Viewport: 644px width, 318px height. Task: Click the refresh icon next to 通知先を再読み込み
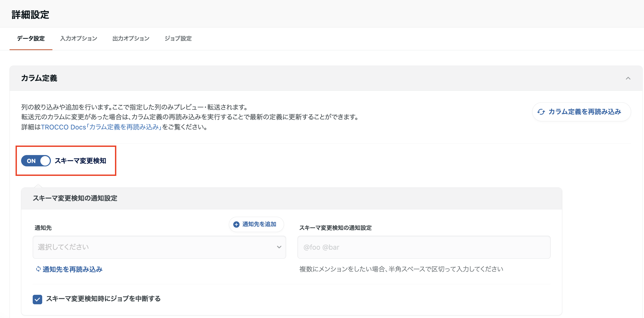(x=38, y=269)
